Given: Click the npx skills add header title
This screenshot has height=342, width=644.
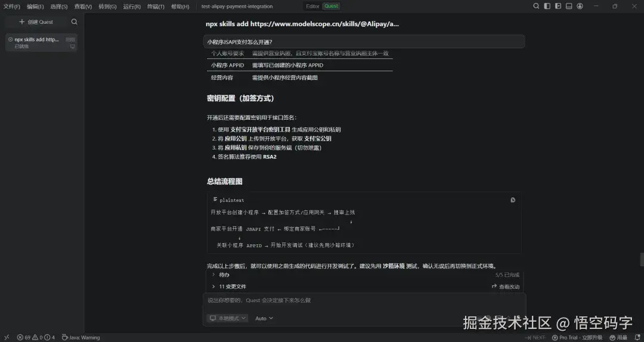Looking at the screenshot, I should tap(302, 24).
